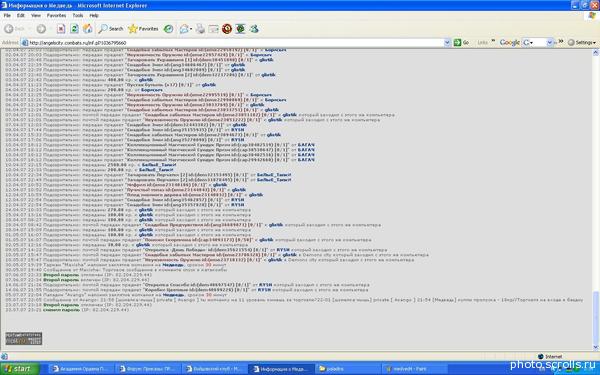This screenshot has height=375, width=600.
Task: Expand the Mail button's dropdown arrow
Action: click(191, 29)
